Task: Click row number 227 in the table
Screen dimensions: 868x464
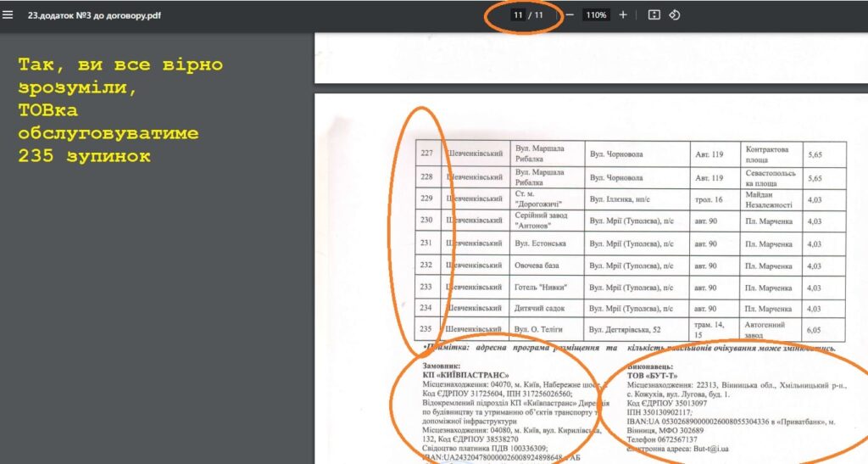Action: pos(427,154)
